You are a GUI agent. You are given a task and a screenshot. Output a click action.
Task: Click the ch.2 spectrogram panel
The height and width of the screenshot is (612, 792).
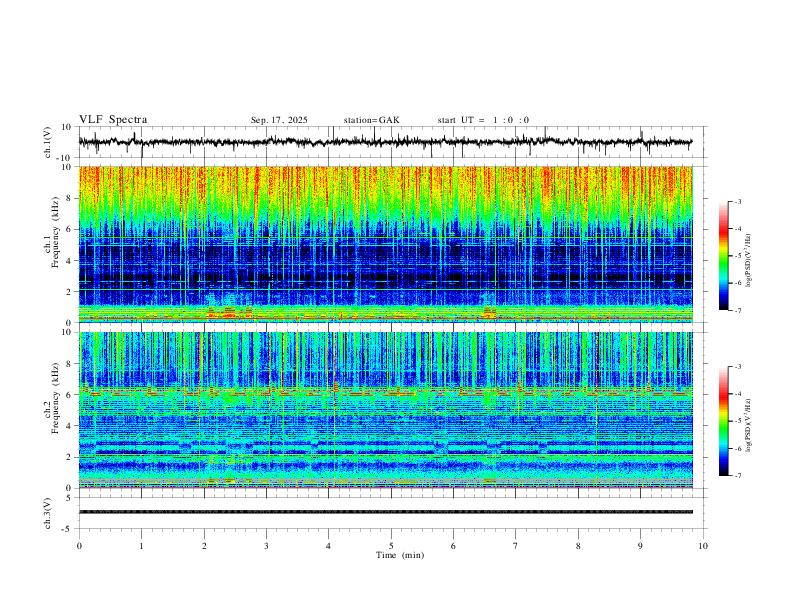(x=386, y=410)
